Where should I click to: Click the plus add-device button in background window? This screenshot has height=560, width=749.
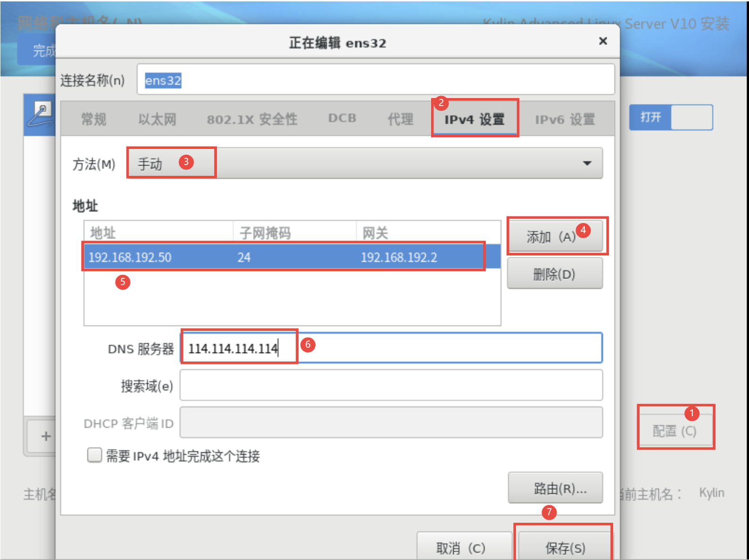click(46, 436)
